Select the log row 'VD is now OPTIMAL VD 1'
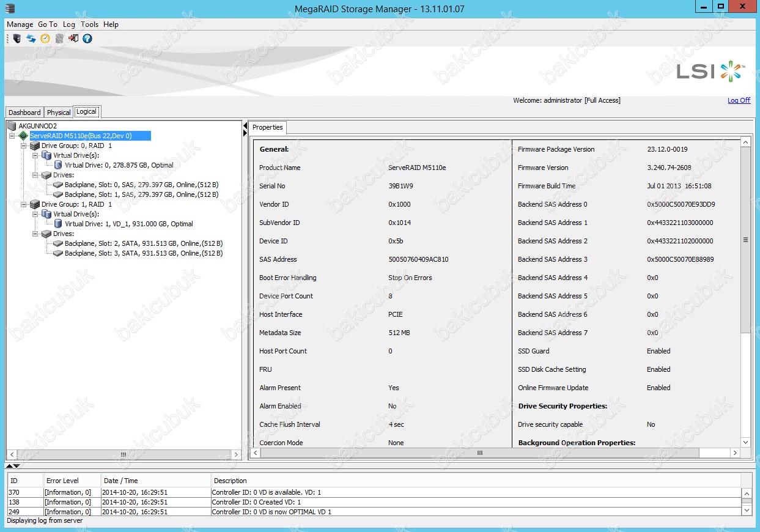This screenshot has height=532, width=760. pyautogui.click(x=374, y=511)
